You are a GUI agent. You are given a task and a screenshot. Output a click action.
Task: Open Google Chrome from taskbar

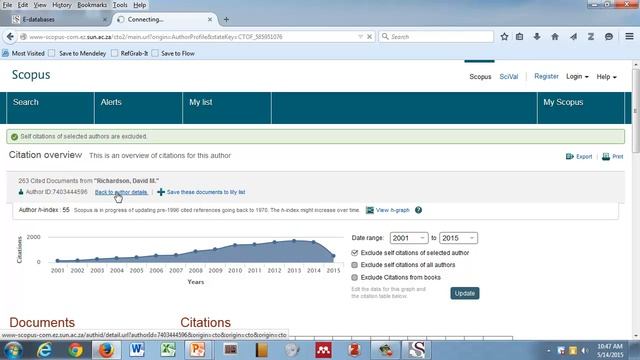coord(75,350)
